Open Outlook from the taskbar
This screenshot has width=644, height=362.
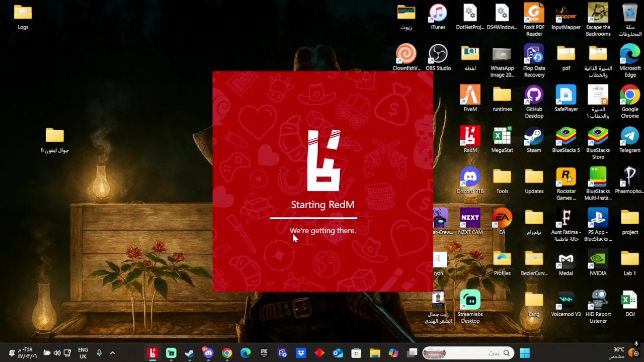tap(338, 353)
